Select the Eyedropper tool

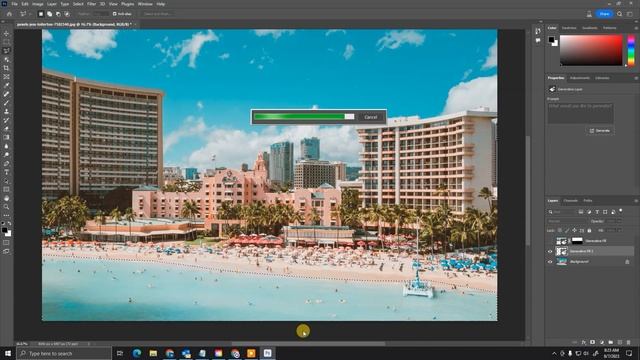pos(6,85)
